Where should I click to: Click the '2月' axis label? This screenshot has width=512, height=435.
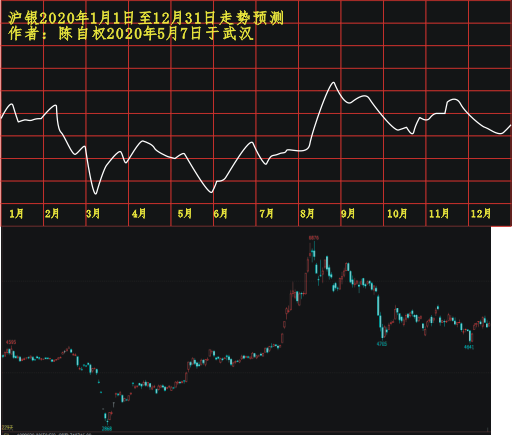(52, 214)
